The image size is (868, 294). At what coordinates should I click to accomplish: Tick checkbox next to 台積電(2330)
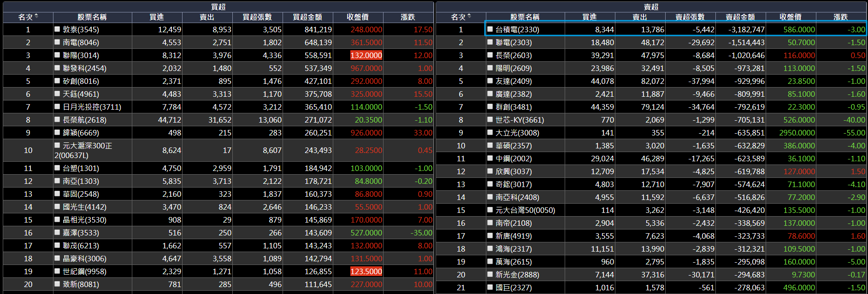click(490, 29)
